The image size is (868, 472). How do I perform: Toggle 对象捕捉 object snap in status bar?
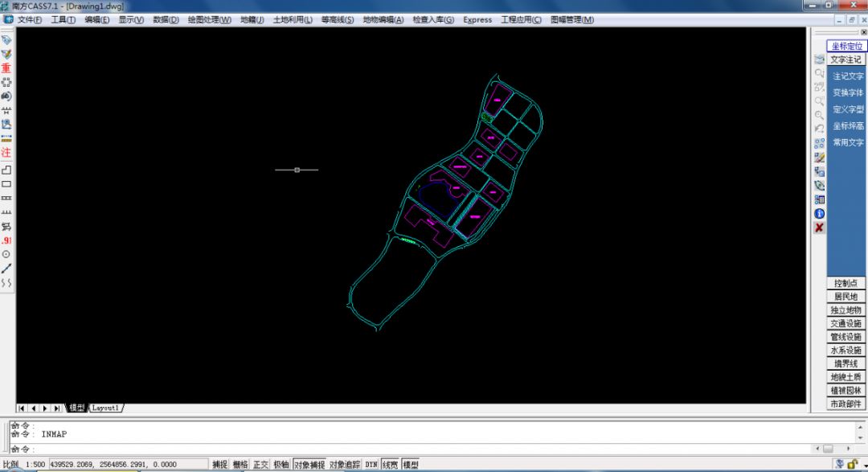click(x=309, y=464)
